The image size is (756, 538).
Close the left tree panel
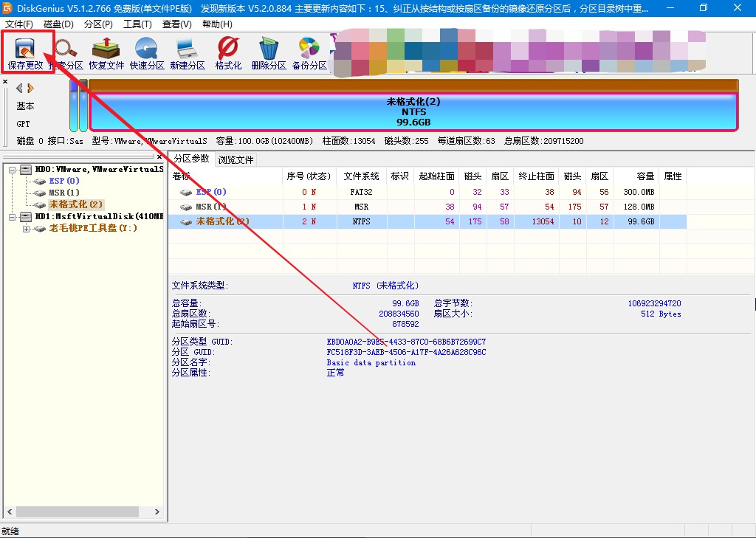point(159,156)
